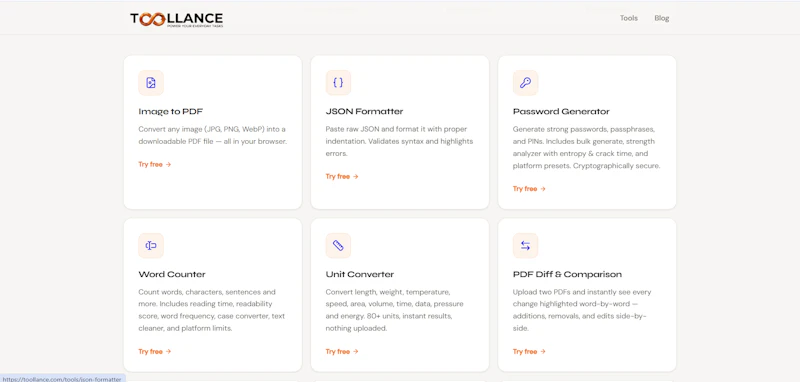
Task: Click the PDF Diff arrows icon
Action: pos(526,246)
